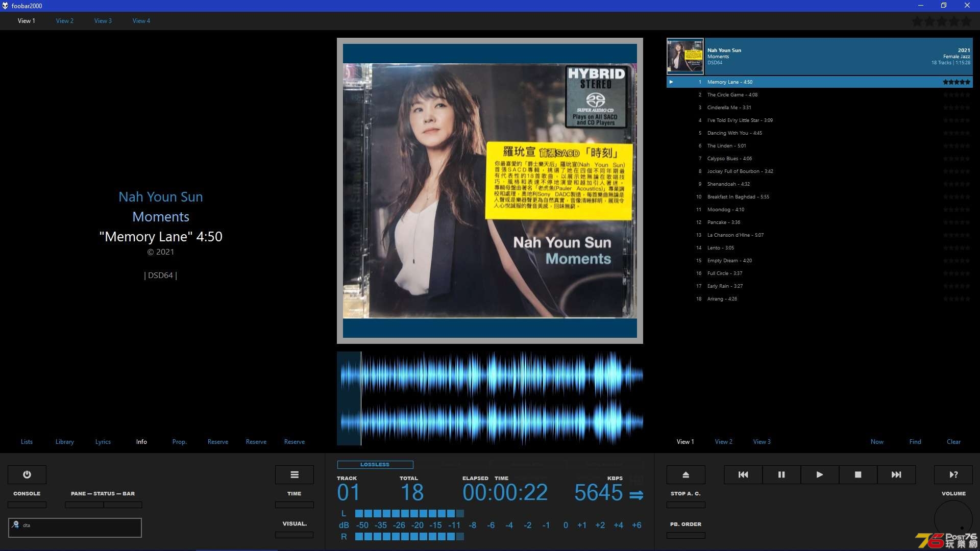Skip to the next track
The image size is (980, 551).
click(896, 474)
